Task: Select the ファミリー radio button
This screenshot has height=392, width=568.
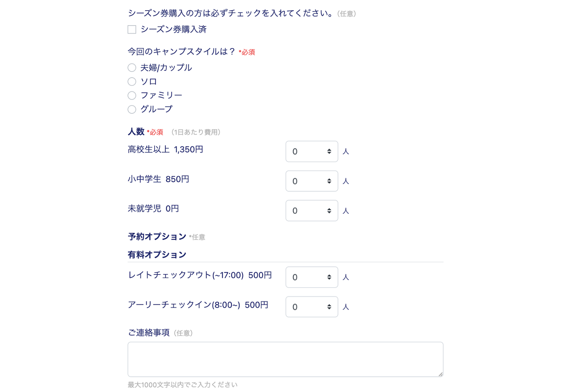Action: [132, 95]
